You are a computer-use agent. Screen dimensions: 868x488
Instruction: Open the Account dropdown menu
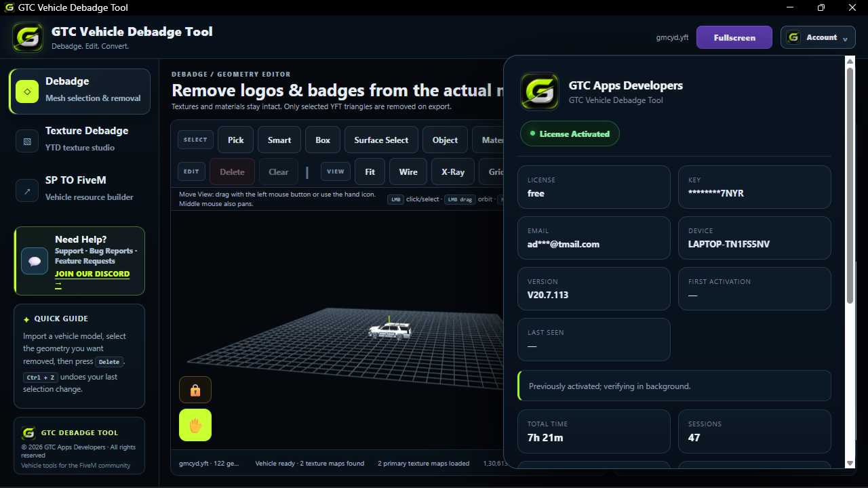[818, 37]
